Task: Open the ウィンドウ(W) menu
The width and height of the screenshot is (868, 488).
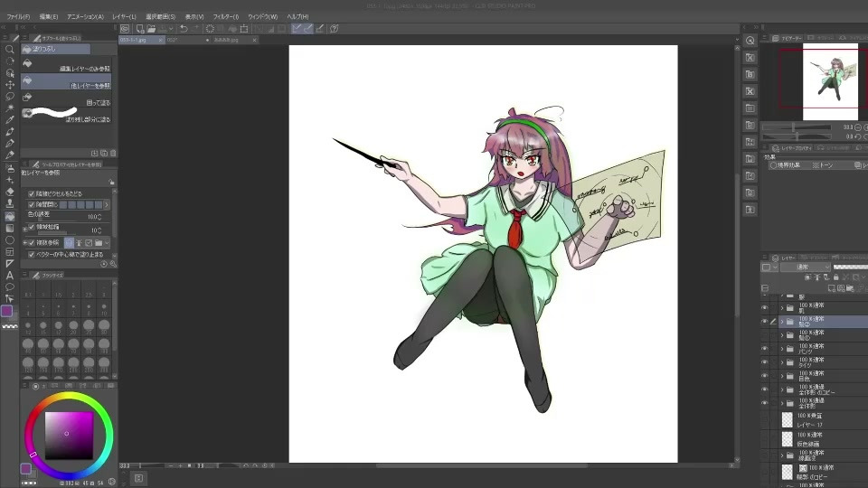Action: click(262, 16)
